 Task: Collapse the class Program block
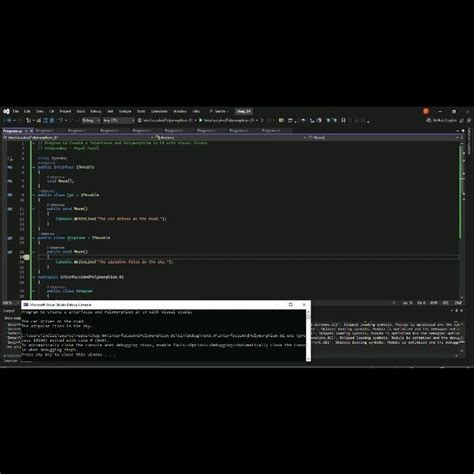(34, 291)
